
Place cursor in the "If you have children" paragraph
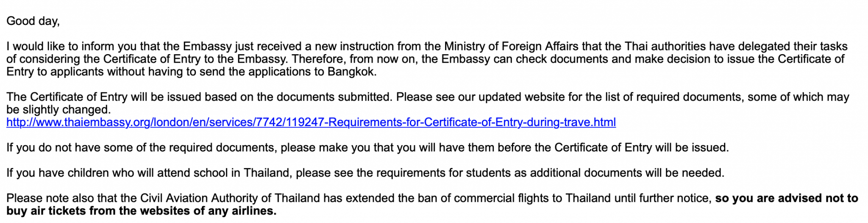pos(365,173)
